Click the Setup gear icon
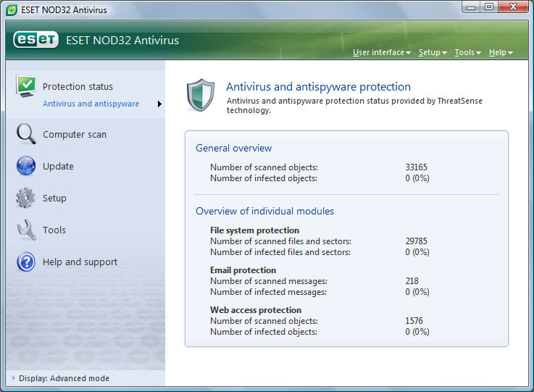The width and height of the screenshot is (534, 392). pyautogui.click(x=25, y=198)
